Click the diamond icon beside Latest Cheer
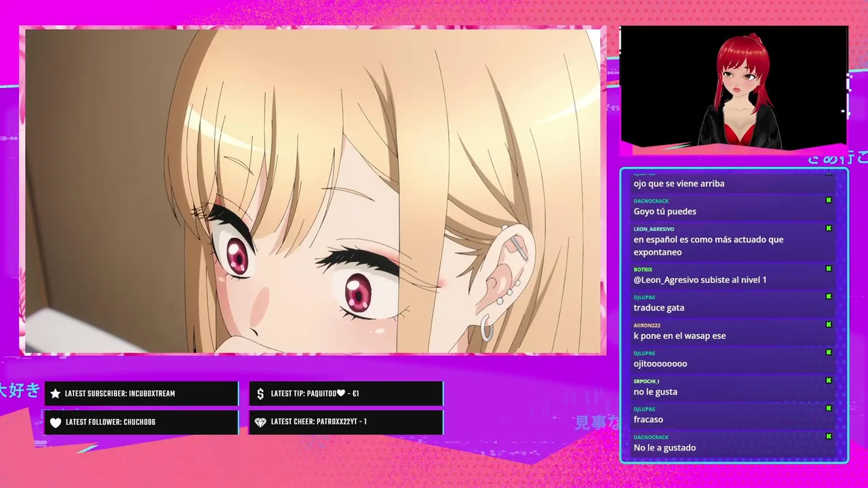The image size is (868, 488). [x=260, y=422]
